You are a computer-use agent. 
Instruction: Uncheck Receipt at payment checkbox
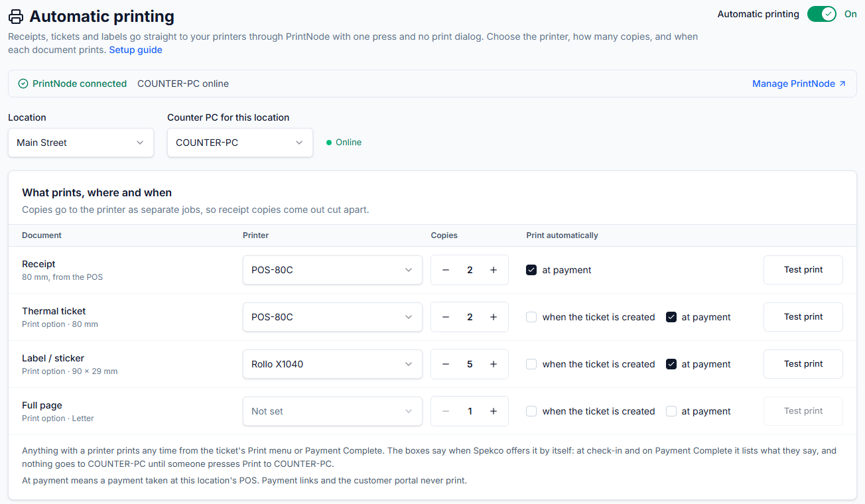[531, 270]
